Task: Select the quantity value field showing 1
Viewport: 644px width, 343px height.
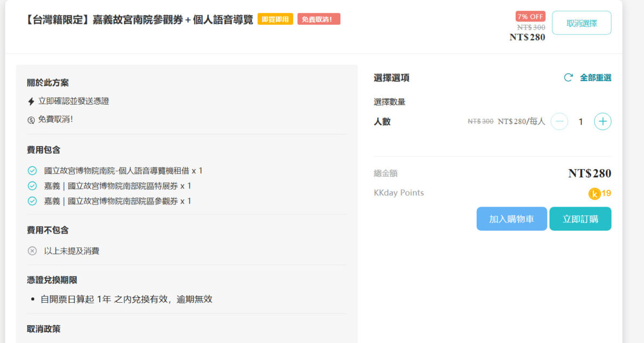Action: pyautogui.click(x=581, y=121)
